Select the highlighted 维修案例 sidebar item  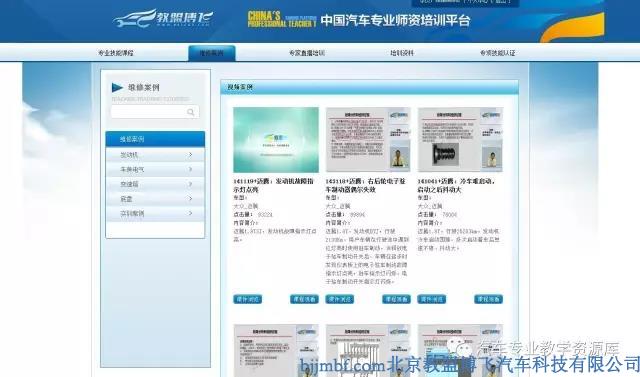(x=155, y=139)
